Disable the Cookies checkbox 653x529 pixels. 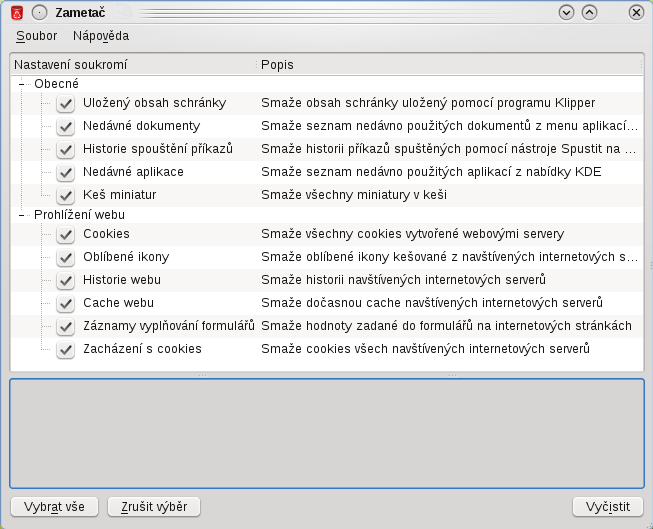coord(65,234)
